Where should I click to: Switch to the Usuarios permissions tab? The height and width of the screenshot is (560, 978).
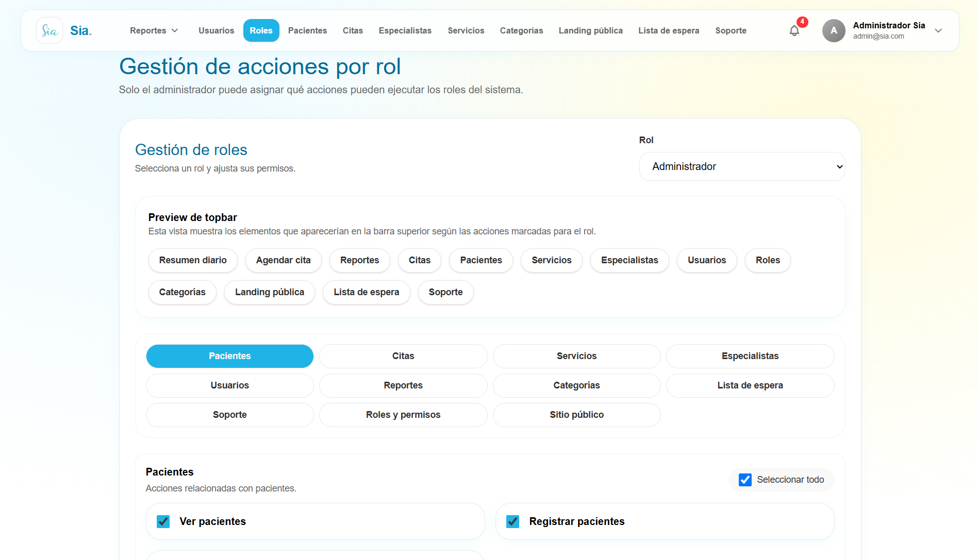230,385
